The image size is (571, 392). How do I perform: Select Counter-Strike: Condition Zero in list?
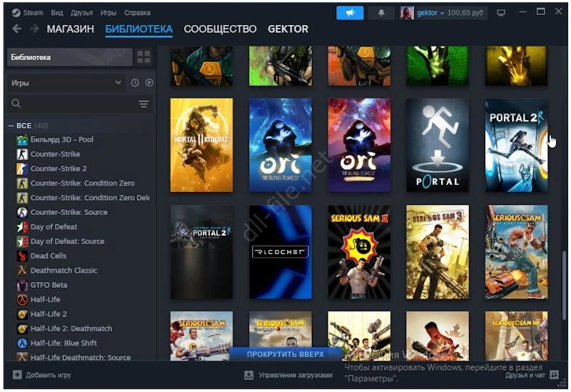click(x=83, y=184)
